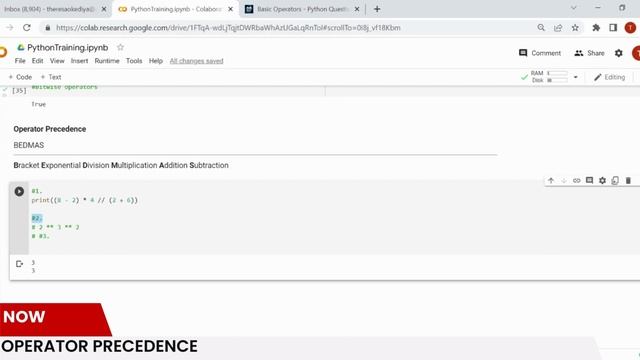Open the Help menu

click(x=156, y=61)
